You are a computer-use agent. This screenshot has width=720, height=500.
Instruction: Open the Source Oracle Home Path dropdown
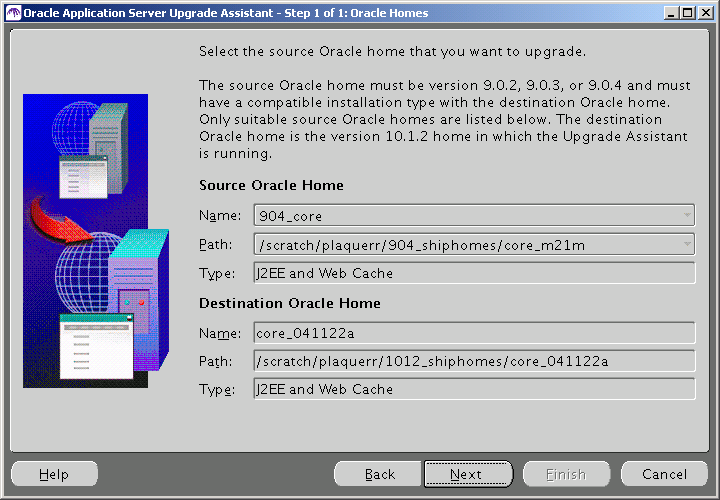(x=474, y=244)
